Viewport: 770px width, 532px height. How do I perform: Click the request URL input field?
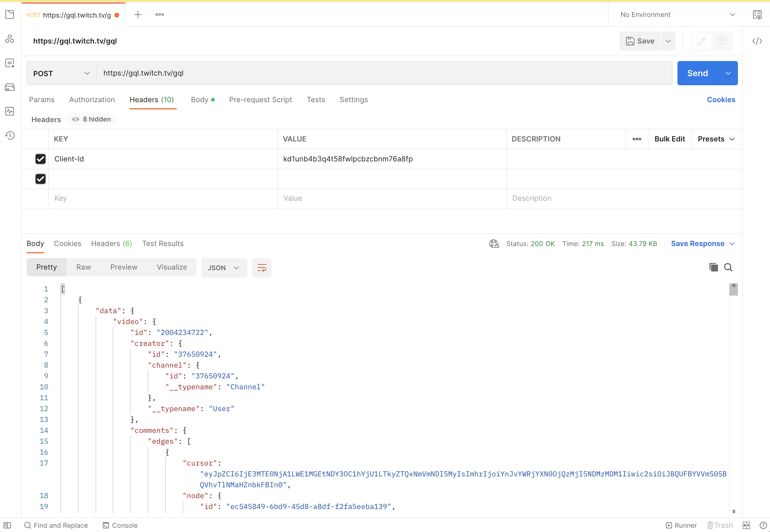(x=384, y=73)
